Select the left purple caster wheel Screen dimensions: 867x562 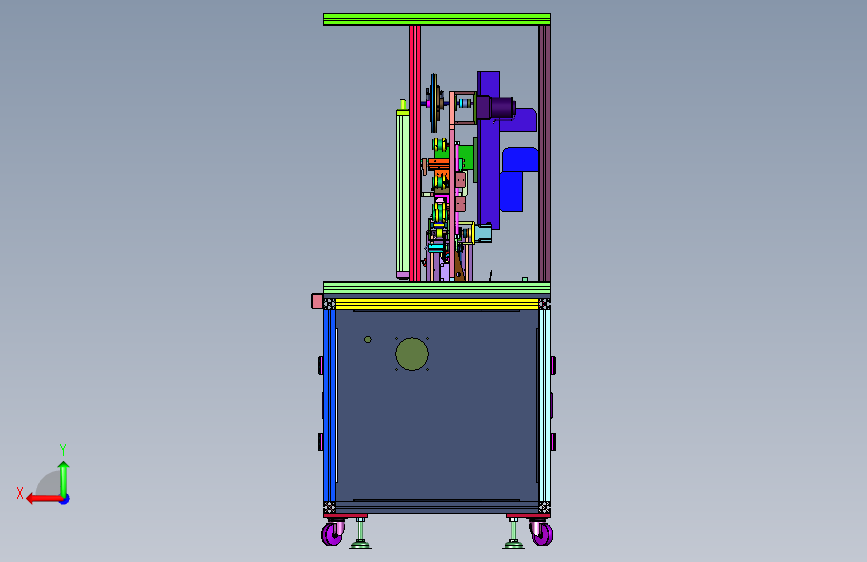(332, 534)
